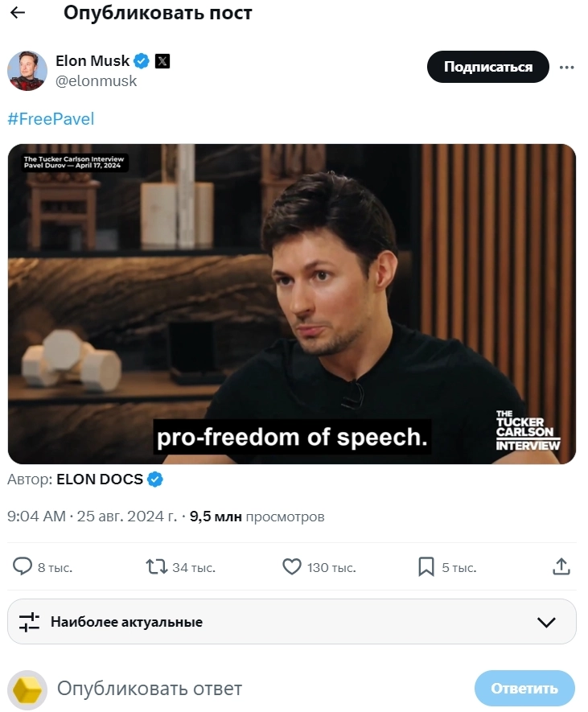The height and width of the screenshot is (712, 588).
Task: Click the reply comment bubble icon
Action: pyautogui.click(x=23, y=566)
